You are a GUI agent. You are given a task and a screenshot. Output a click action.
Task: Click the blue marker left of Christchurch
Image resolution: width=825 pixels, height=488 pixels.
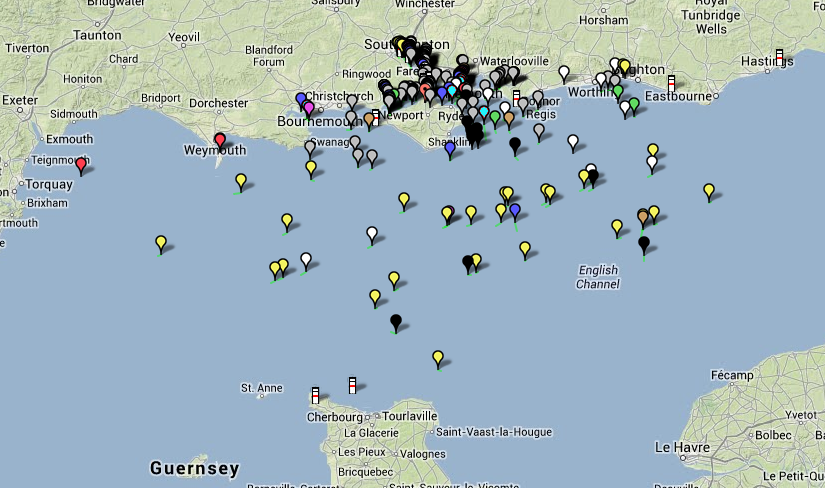coord(301,101)
